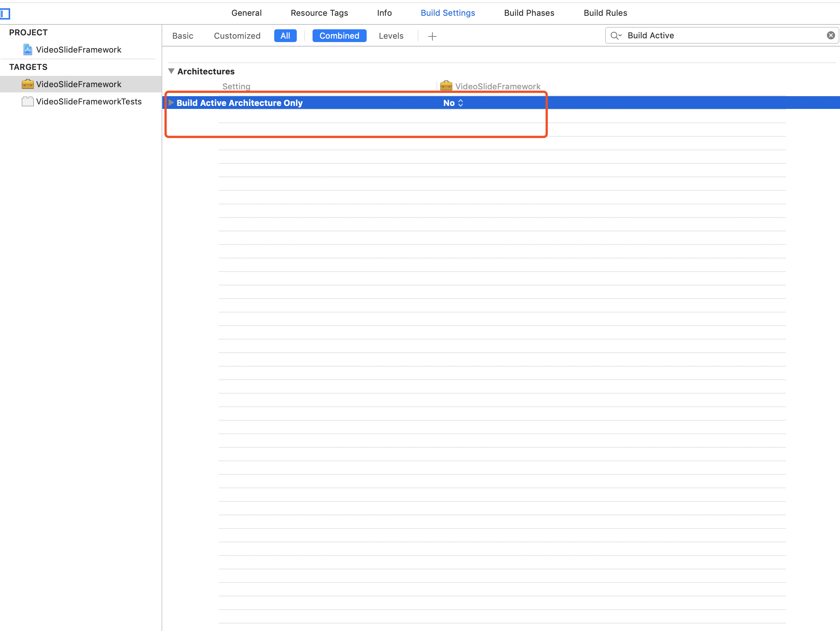Switch to the Build Phases tab
Screen dimensions: 840x631
(529, 13)
